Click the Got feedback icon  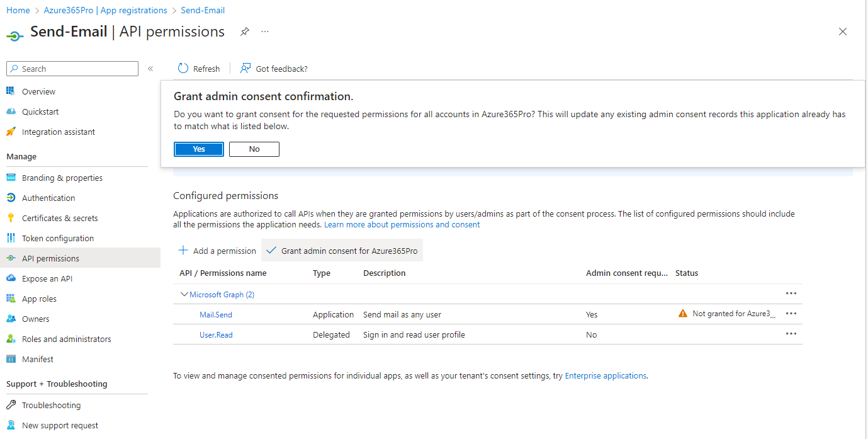(x=245, y=69)
